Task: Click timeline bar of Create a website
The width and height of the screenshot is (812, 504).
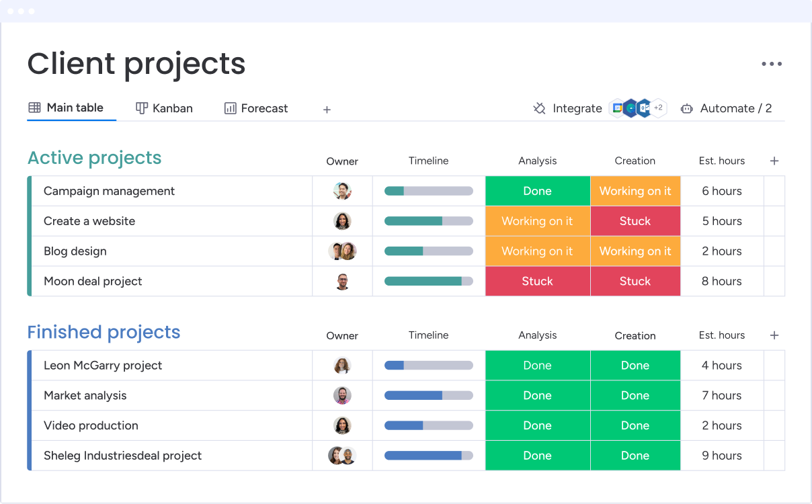Action: click(429, 221)
